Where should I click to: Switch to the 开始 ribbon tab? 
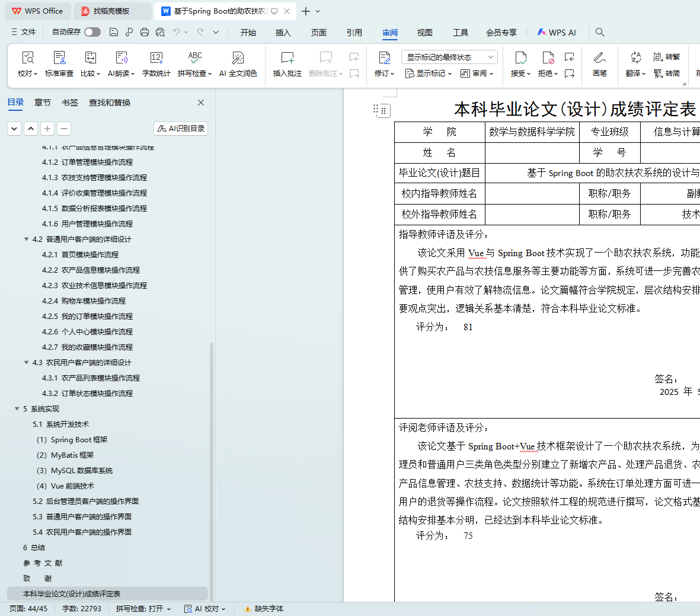click(x=248, y=33)
